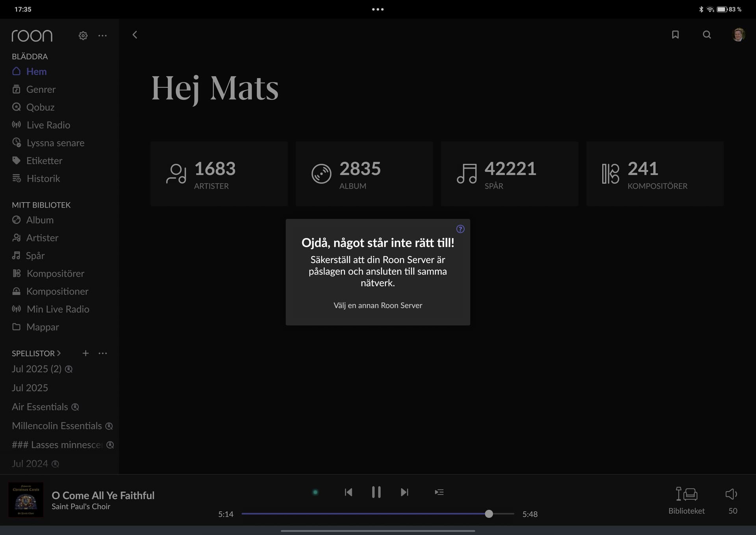The width and height of the screenshot is (756, 535).
Task: Select Qobuz in the sidebar
Action: tap(40, 107)
